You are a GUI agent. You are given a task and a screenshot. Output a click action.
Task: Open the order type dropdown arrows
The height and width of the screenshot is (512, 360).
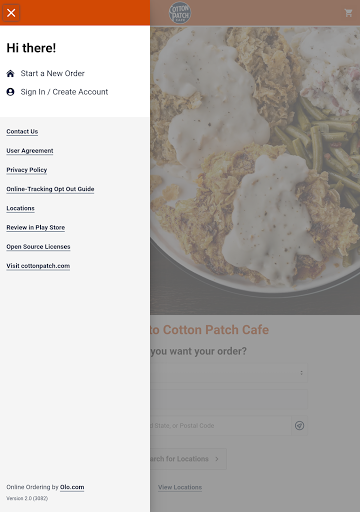tap(301, 373)
